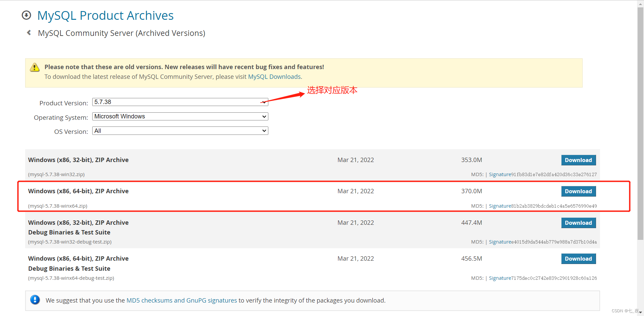
Task: Click the back chevron beside Community Server heading
Action: [29, 33]
